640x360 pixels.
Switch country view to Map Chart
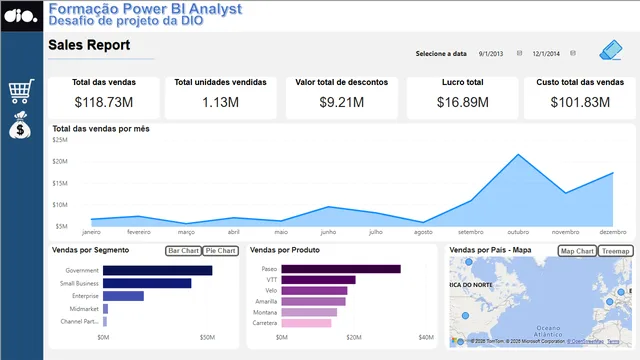[577, 251]
